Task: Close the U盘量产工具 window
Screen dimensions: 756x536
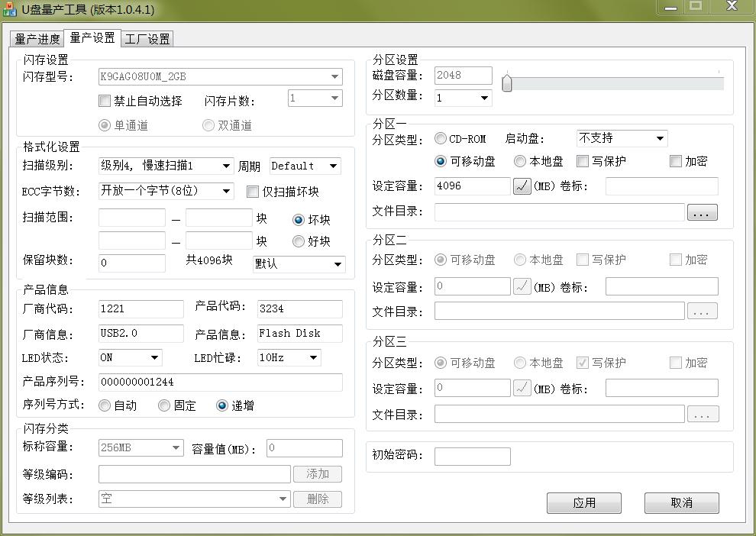Action: (x=732, y=7)
